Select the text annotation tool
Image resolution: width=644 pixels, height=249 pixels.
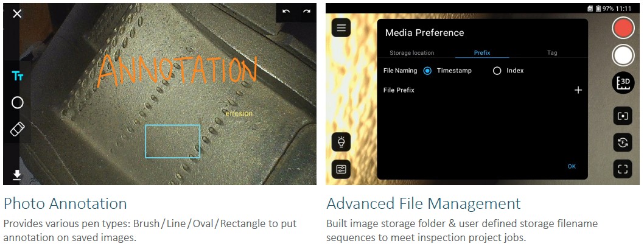[17, 76]
